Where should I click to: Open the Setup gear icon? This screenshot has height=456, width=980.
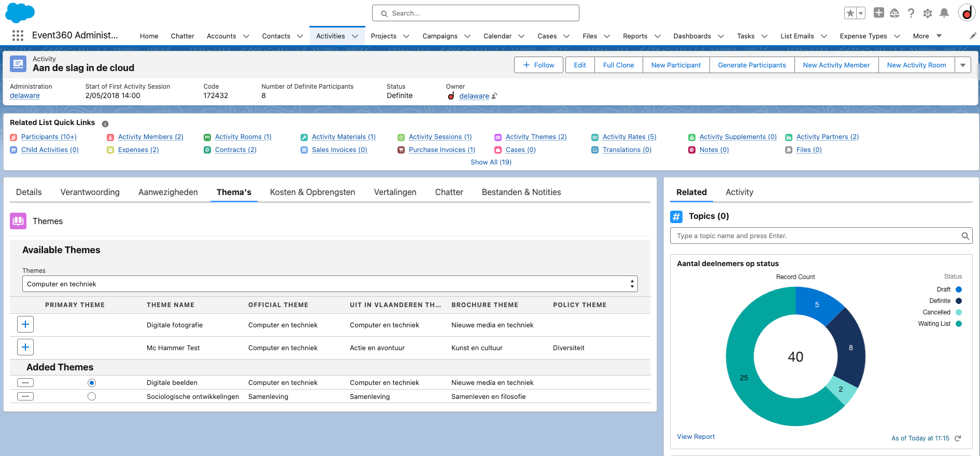coord(928,13)
